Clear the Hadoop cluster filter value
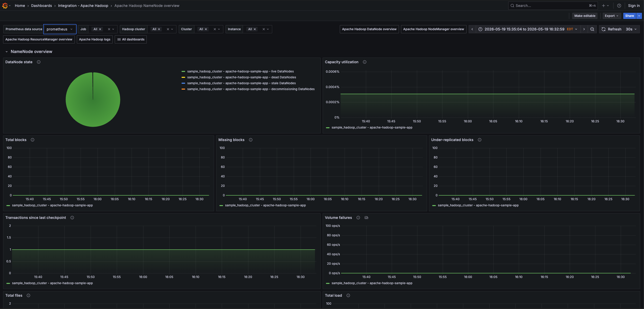 [168, 29]
